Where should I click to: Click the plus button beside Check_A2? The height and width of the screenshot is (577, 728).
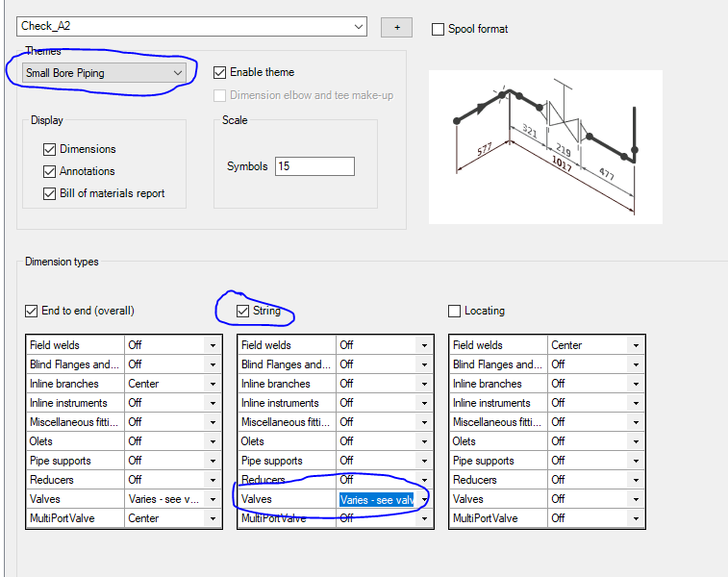pyautogui.click(x=396, y=27)
